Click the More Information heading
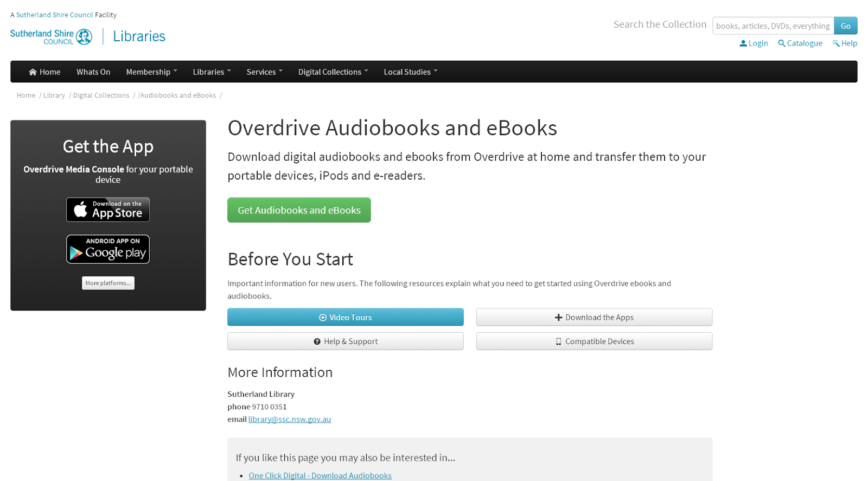 click(280, 372)
